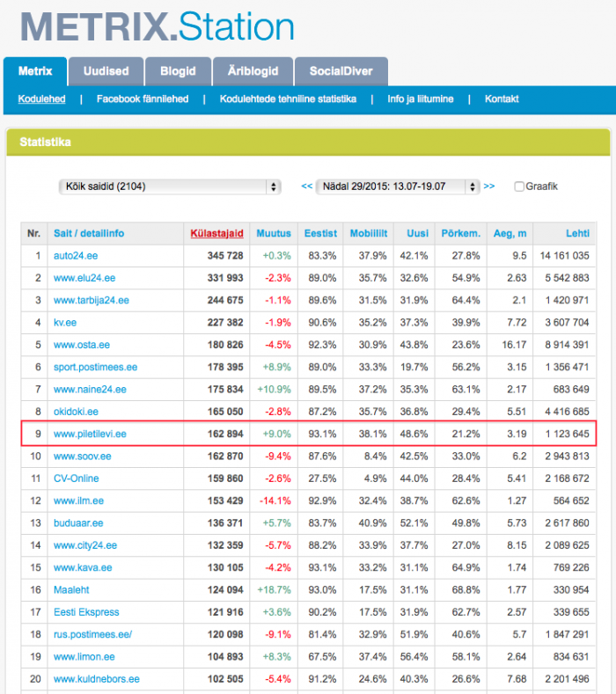Open www.osta.ee site details
The width and height of the screenshot is (616, 694).
[x=82, y=345]
